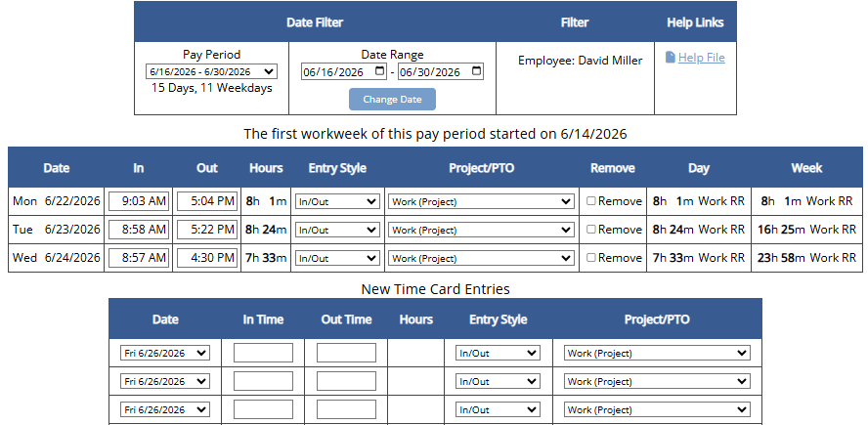Click the 8:58 AM In time field
Screen dimensions: 868x425
click(x=139, y=230)
